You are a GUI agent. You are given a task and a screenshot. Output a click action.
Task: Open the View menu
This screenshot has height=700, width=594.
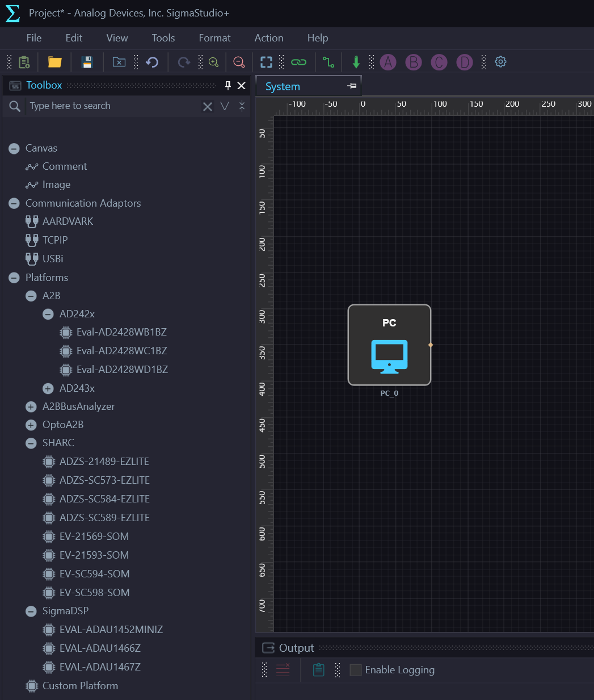[x=117, y=38]
